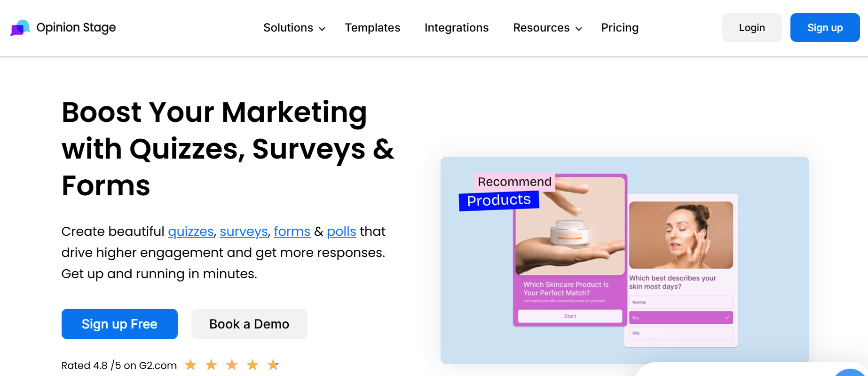The width and height of the screenshot is (868, 376).
Task: Open the forms hyperlink
Action: coord(292,232)
